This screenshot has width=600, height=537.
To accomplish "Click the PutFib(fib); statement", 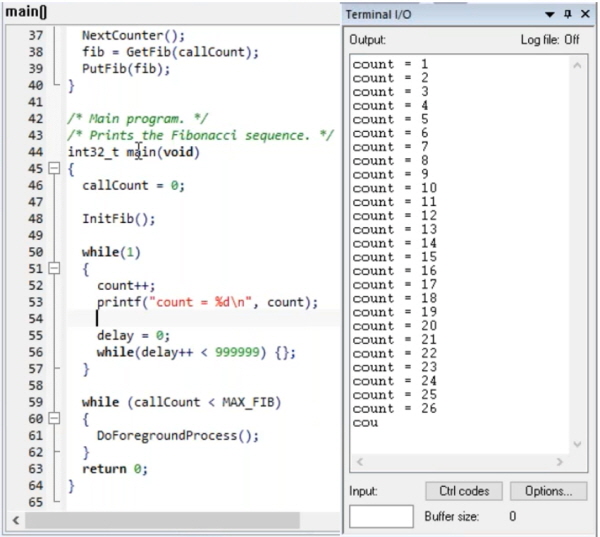I will pyautogui.click(x=126, y=69).
